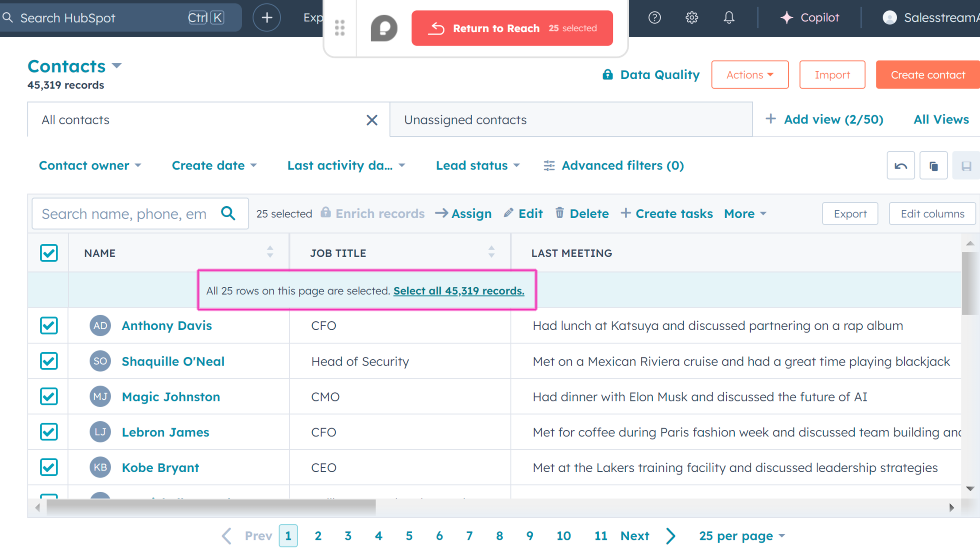Uncheck the select-all header checkbox

click(49, 253)
